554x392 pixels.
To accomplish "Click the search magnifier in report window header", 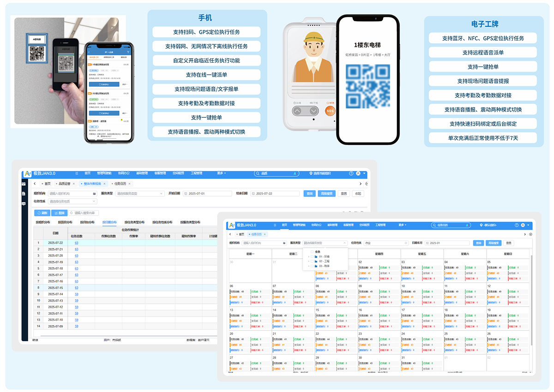I will coord(258,173).
